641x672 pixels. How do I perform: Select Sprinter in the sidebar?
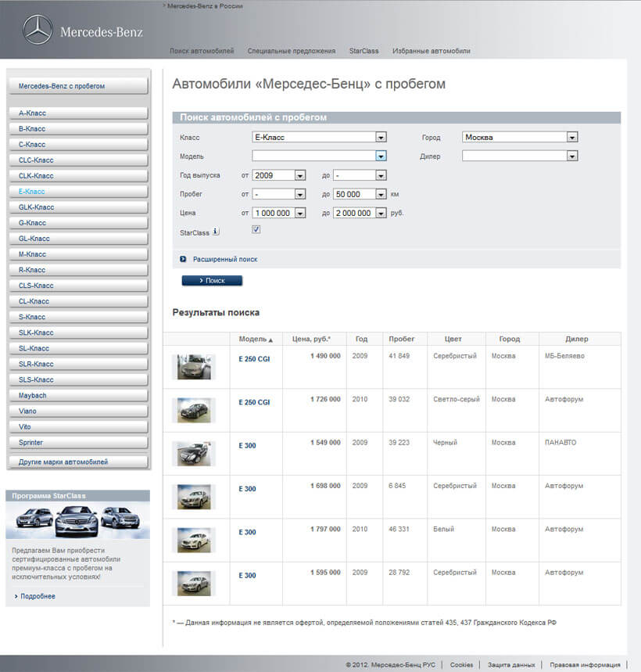(x=78, y=443)
